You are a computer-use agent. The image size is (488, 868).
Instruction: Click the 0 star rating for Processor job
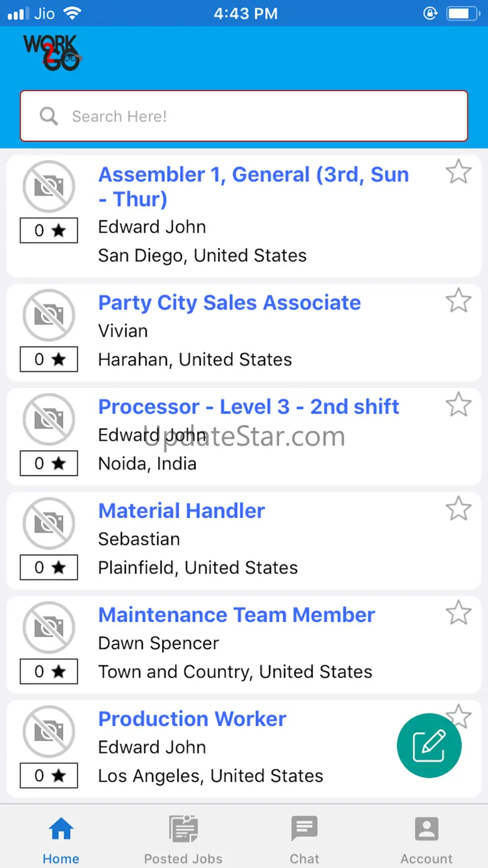[x=49, y=464]
